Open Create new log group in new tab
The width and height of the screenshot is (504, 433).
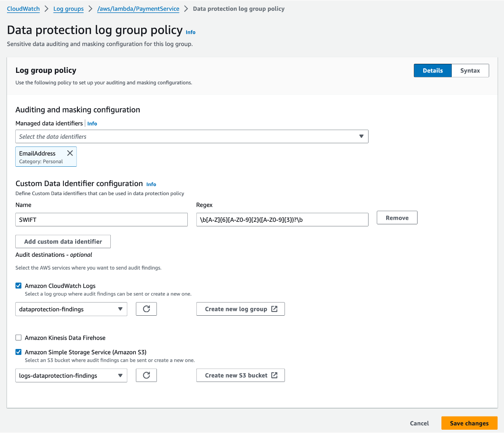point(240,309)
